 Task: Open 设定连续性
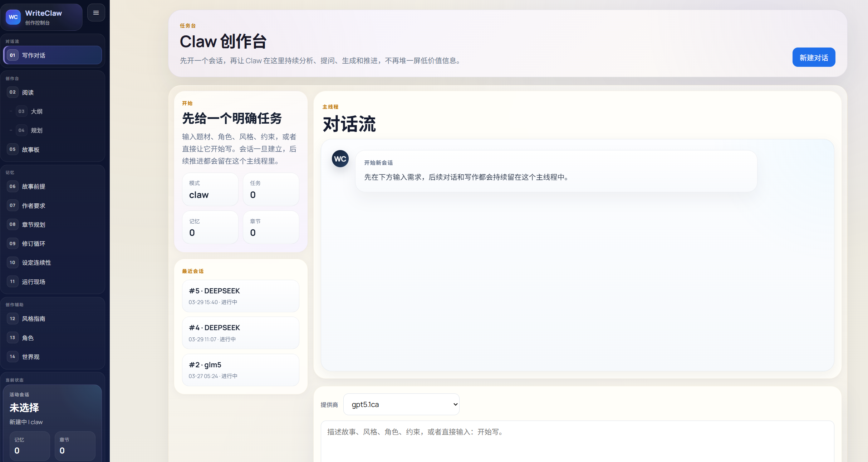tap(53, 262)
